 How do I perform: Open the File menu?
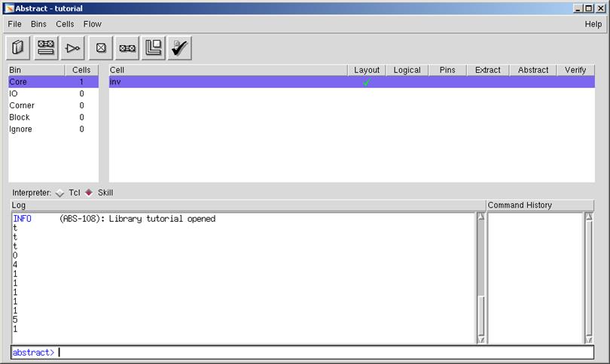15,24
